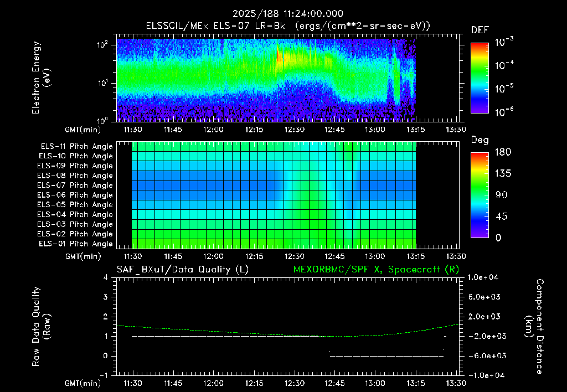Click the plot timestamp title 2025/188 11:24:00.000
Image resolution: width=567 pixels, height=392 pixels.
tap(288, 14)
